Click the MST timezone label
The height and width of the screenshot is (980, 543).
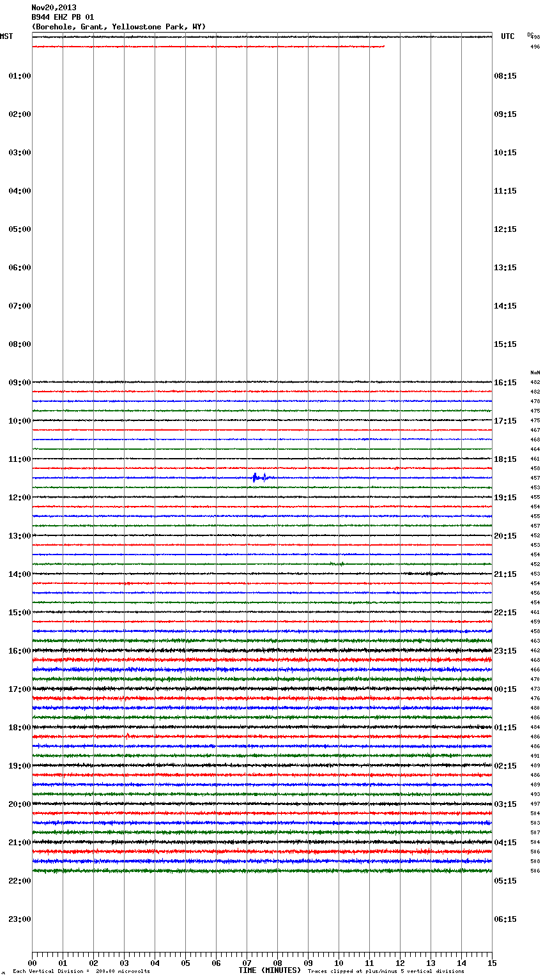click(x=6, y=36)
